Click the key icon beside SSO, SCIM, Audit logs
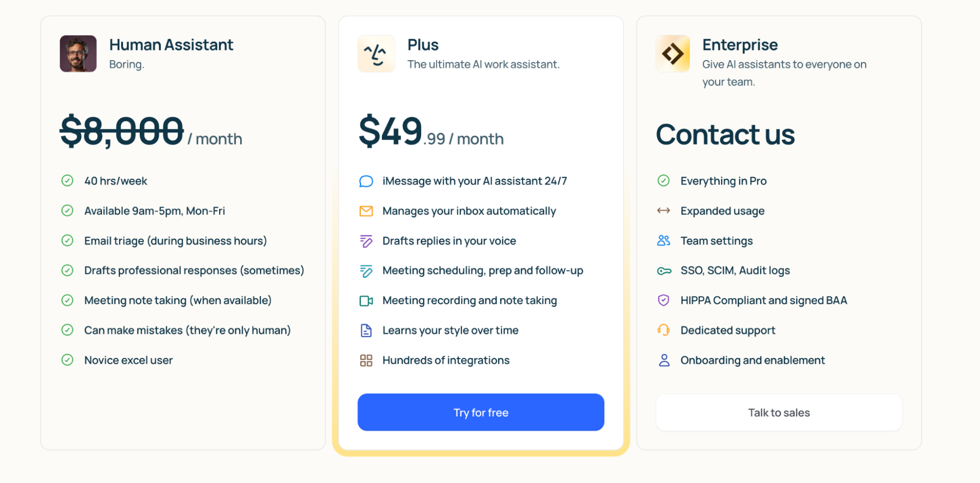Viewport: 980px width, 483px height. (664, 270)
